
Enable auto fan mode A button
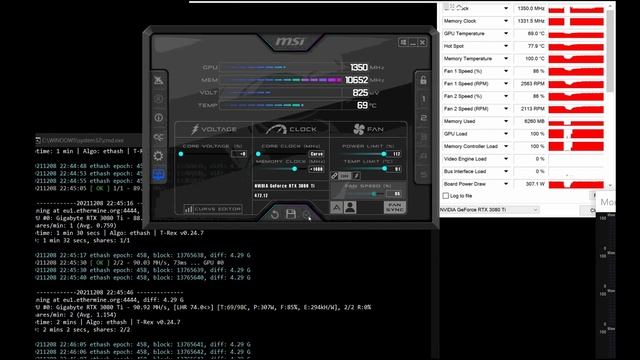click(x=336, y=207)
